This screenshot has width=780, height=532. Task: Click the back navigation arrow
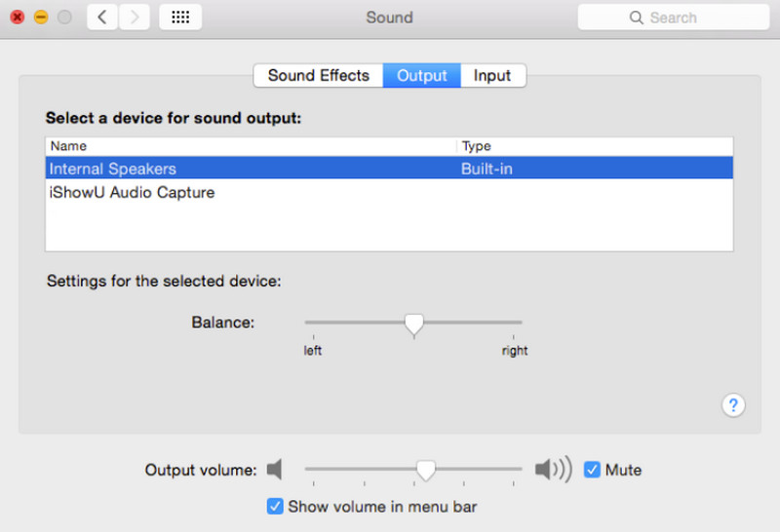pyautogui.click(x=103, y=18)
